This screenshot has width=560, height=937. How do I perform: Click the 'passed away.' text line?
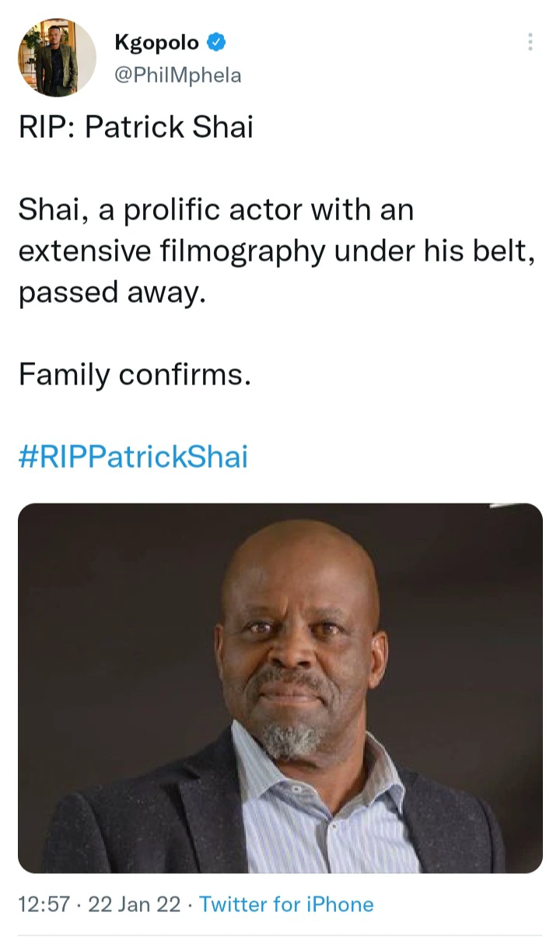(x=113, y=294)
